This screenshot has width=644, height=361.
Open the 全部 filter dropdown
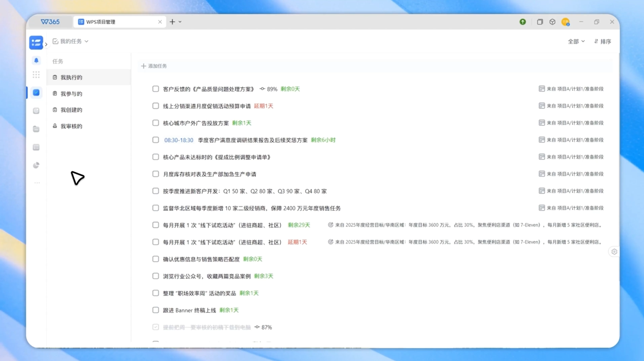pyautogui.click(x=576, y=41)
